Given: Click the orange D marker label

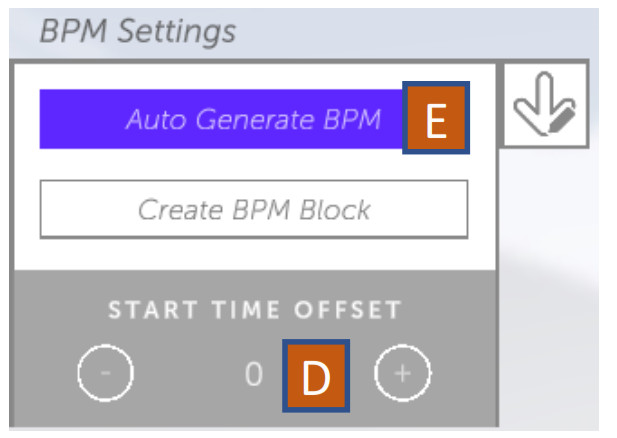Looking at the screenshot, I should pyautogui.click(x=316, y=376).
